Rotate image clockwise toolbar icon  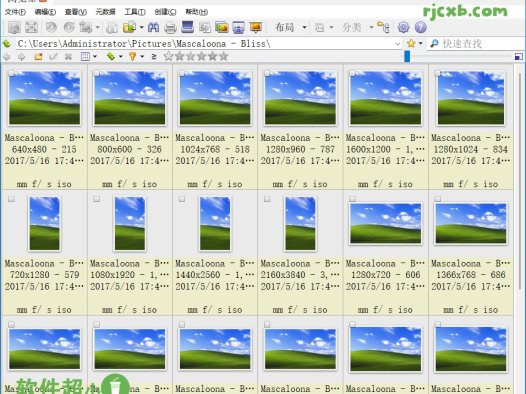[x=69, y=27]
